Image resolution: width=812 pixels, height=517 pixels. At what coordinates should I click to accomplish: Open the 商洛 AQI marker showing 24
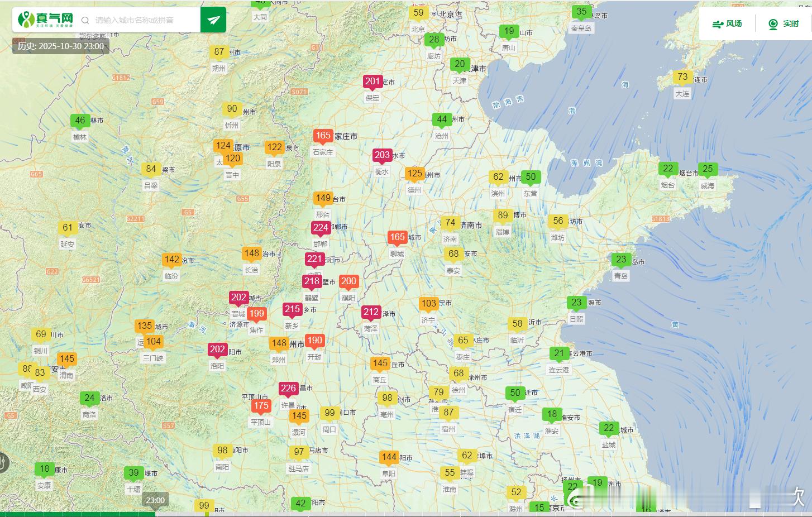coord(89,399)
